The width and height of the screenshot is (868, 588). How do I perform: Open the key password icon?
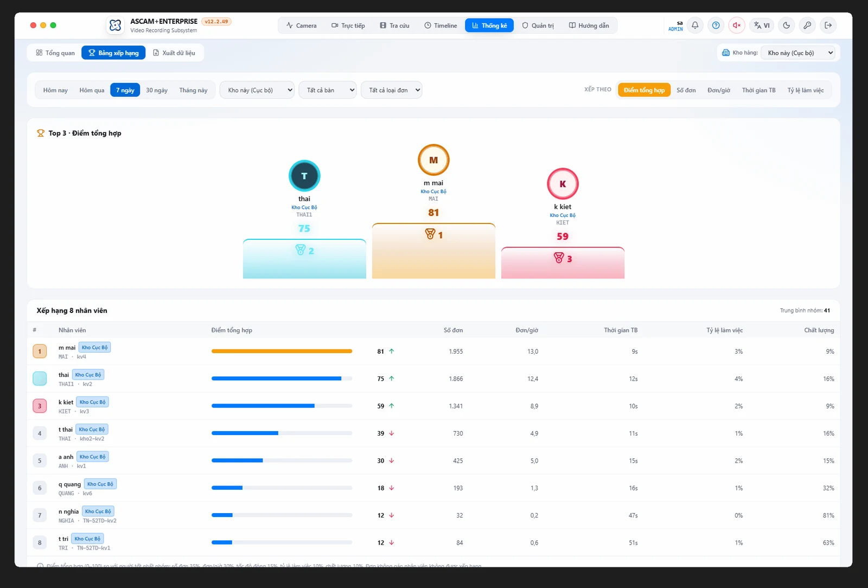(807, 25)
